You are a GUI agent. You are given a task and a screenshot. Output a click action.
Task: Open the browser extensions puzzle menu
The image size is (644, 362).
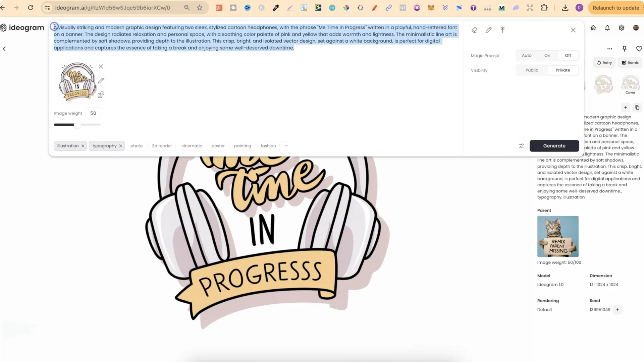(544, 7)
